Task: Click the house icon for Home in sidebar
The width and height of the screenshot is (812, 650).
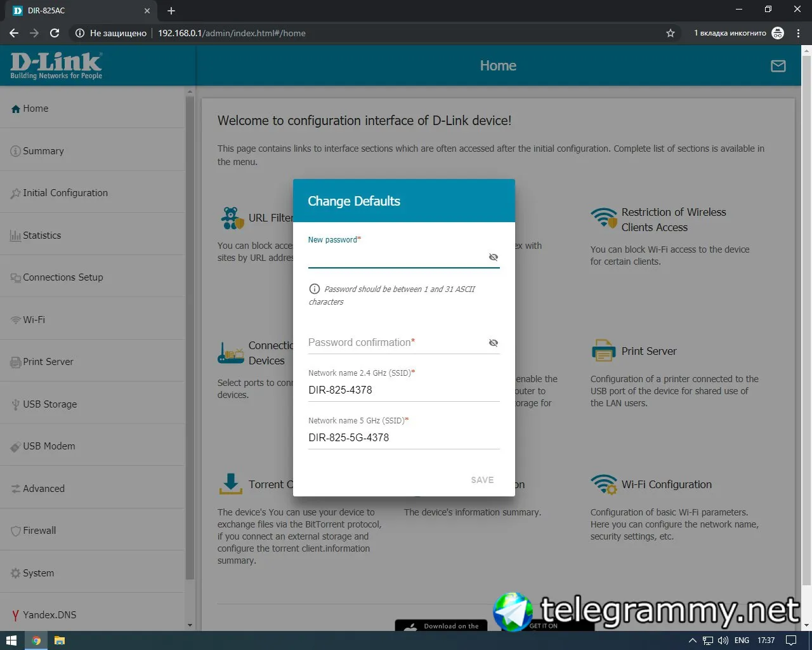Action: coord(16,109)
